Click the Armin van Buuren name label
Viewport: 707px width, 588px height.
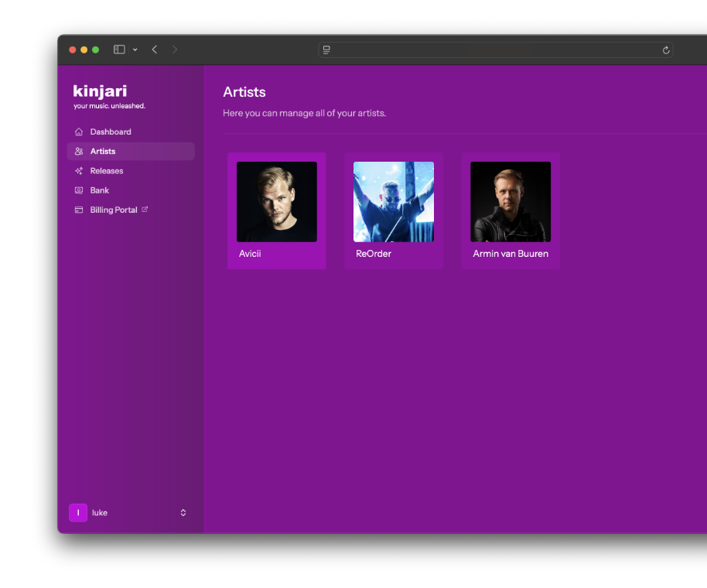(511, 254)
